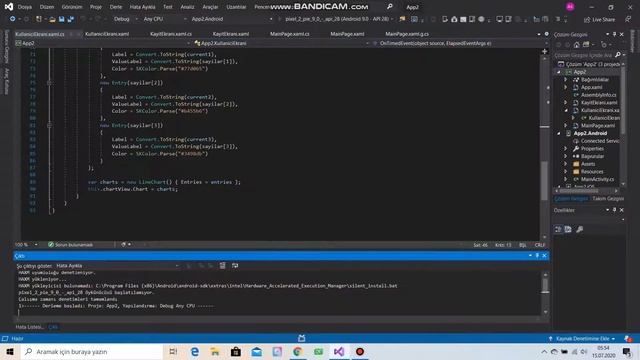Click the Open File folder icon
Screen dimensions: 640x360
[52, 19]
